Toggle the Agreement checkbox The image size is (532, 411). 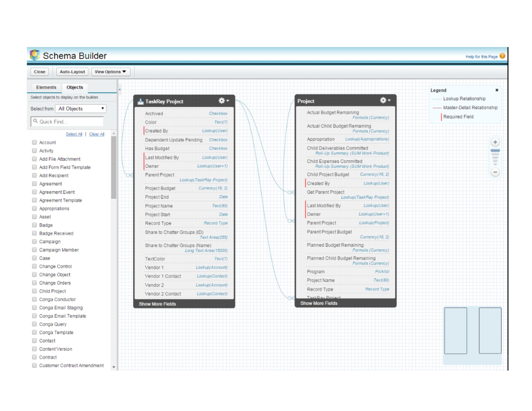(34, 184)
